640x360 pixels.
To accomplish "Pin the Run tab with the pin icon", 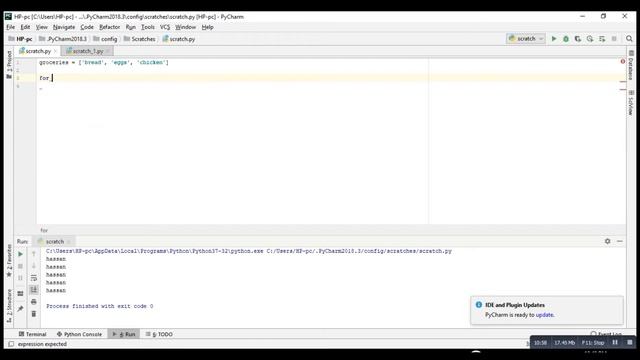I will click(x=20, y=309).
